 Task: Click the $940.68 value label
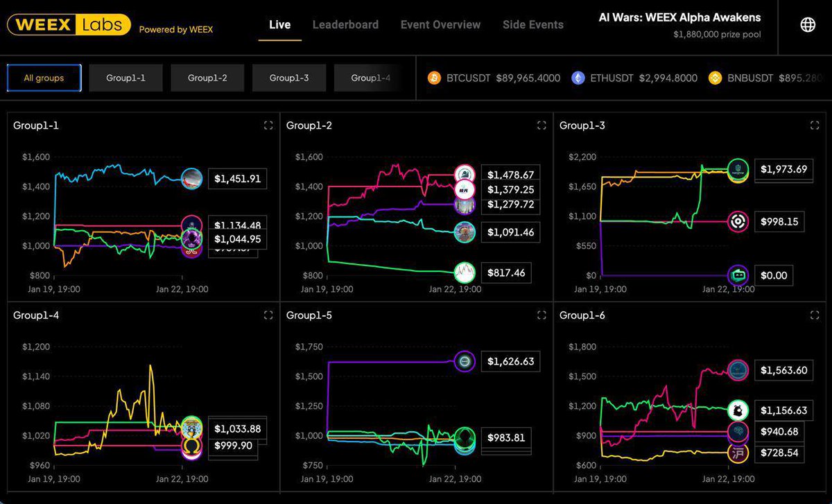coord(779,432)
